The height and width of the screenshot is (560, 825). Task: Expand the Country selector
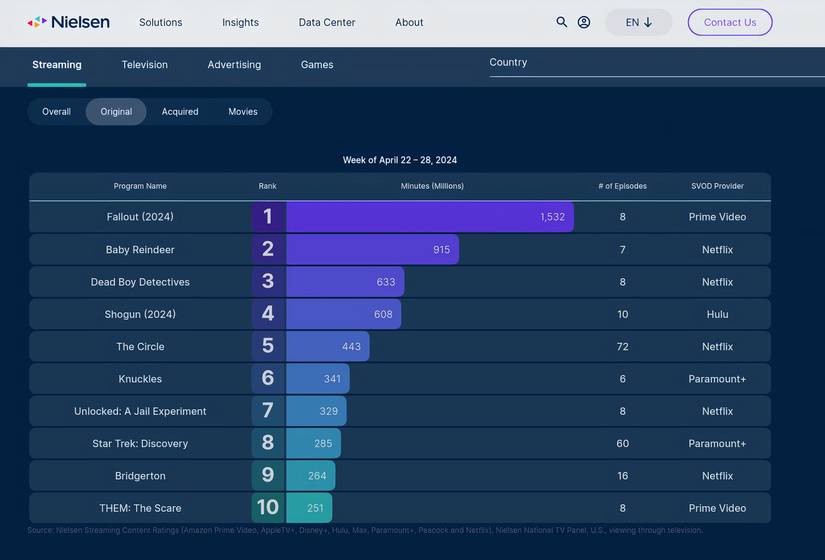pos(656,63)
